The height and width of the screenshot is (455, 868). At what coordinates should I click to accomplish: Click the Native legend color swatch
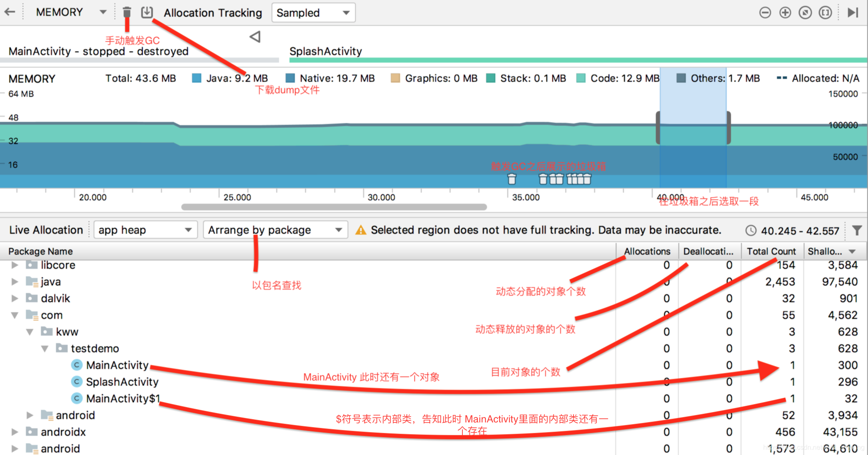click(290, 78)
